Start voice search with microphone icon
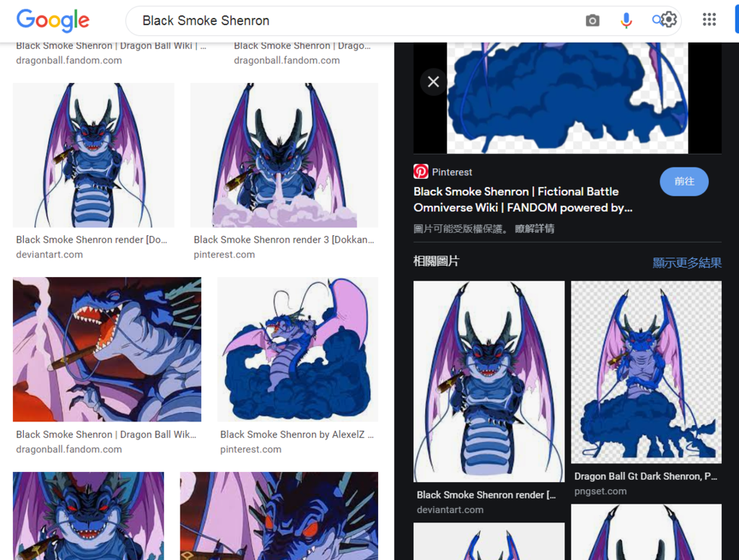 coord(626,20)
